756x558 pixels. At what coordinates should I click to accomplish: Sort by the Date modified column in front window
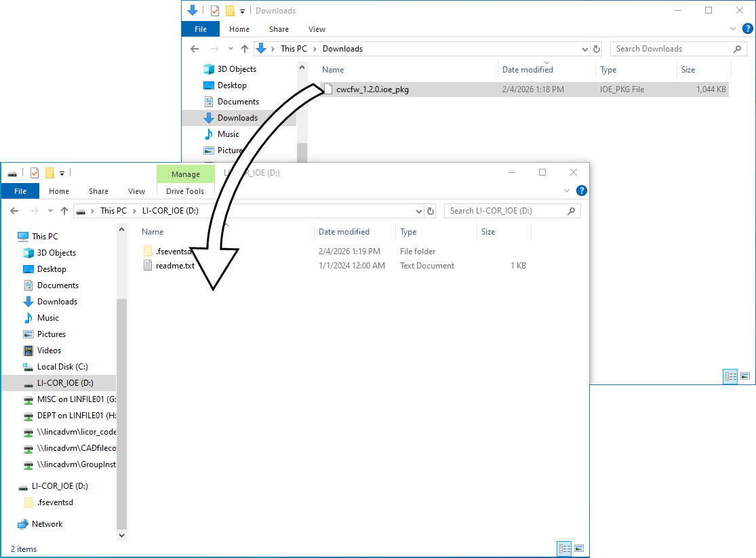coord(344,232)
